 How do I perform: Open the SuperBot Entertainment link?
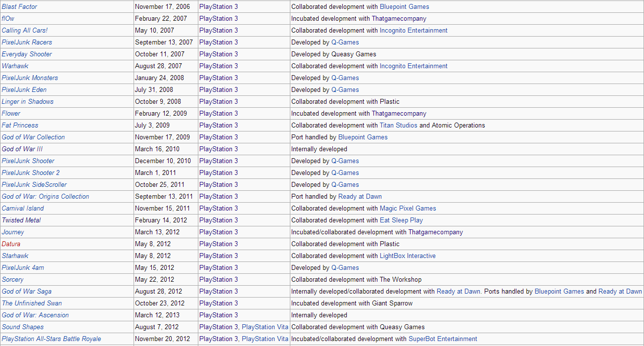(443, 339)
